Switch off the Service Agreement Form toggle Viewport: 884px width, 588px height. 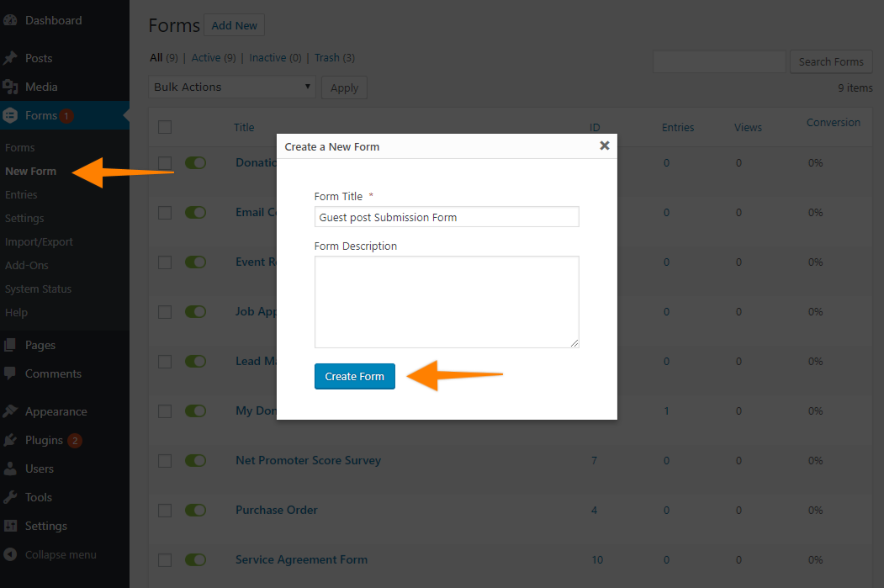(x=196, y=559)
